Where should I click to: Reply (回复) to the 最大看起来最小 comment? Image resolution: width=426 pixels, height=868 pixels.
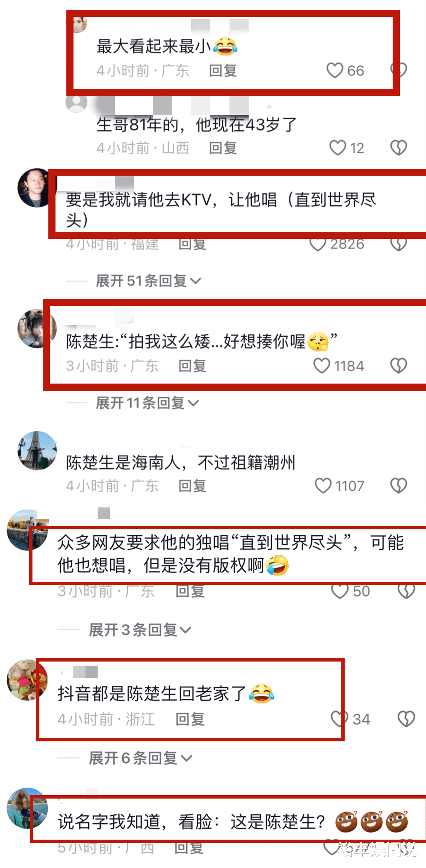(x=223, y=70)
